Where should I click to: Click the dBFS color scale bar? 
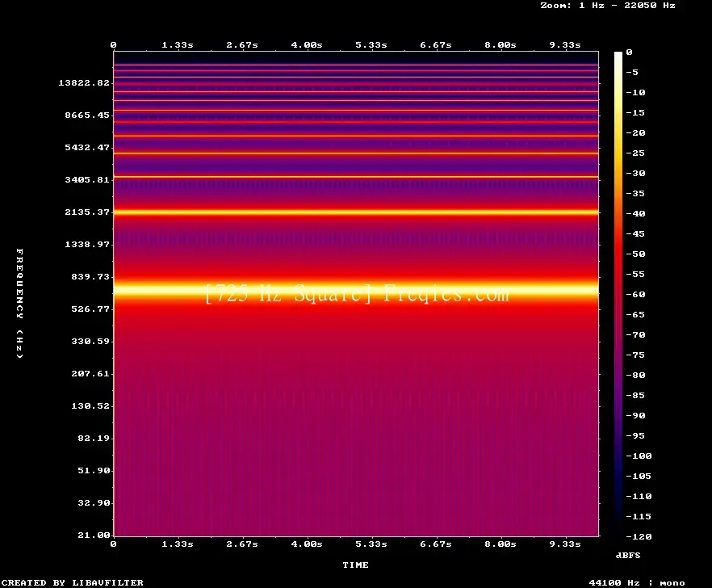point(618,294)
